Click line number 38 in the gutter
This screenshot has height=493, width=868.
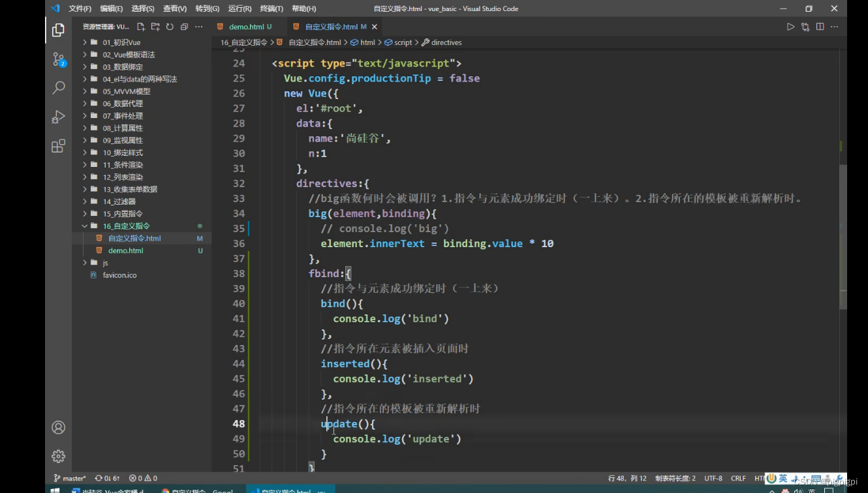238,274
